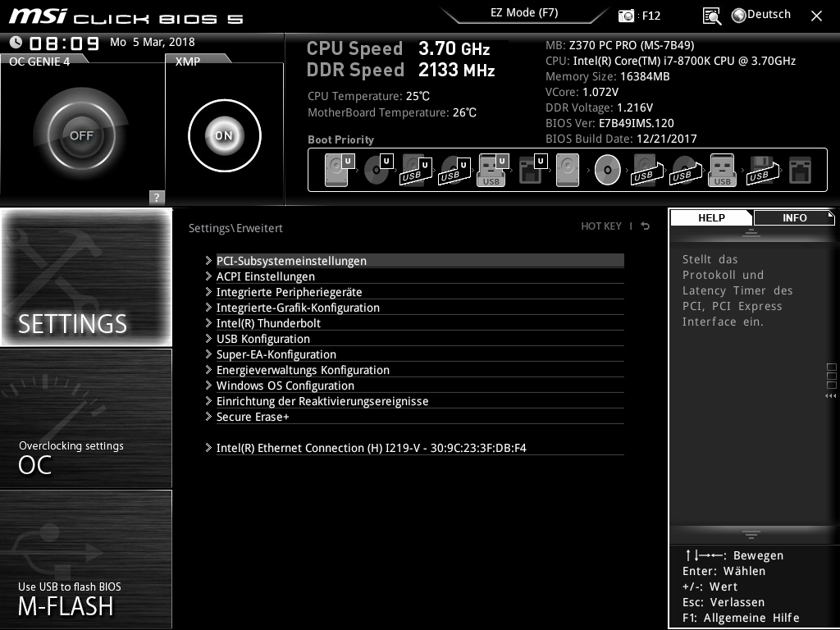Select UEFI USB hard disk boot icon
The image size is (840, 630).
[x=416, y=170]
